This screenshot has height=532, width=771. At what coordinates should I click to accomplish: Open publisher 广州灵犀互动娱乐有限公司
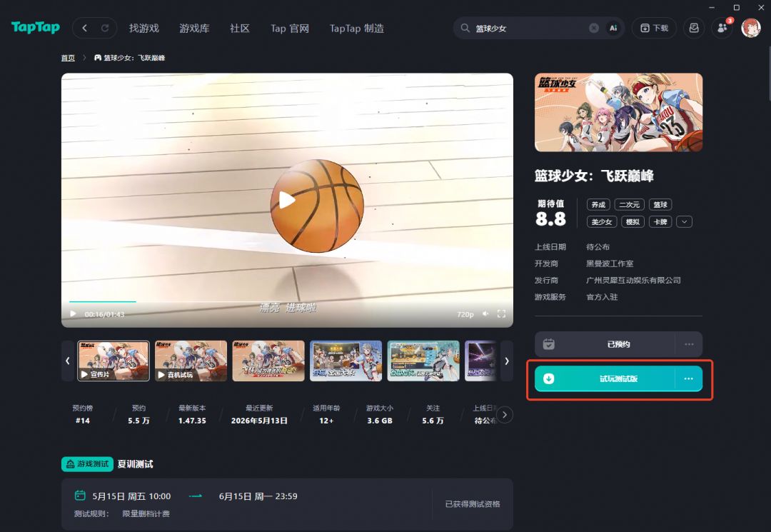(x=633, y=280)
